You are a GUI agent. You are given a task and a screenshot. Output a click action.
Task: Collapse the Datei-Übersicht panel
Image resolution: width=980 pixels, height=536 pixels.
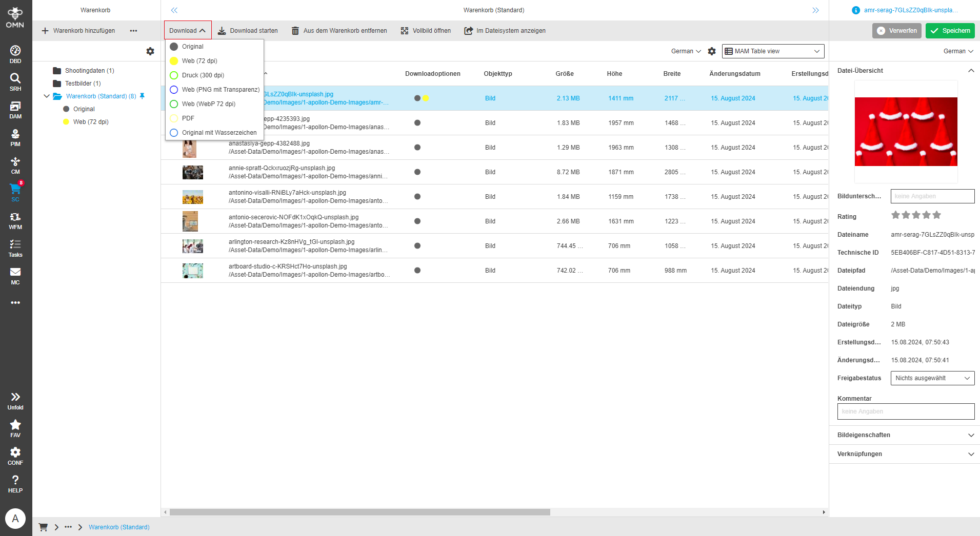pos(971,71)
